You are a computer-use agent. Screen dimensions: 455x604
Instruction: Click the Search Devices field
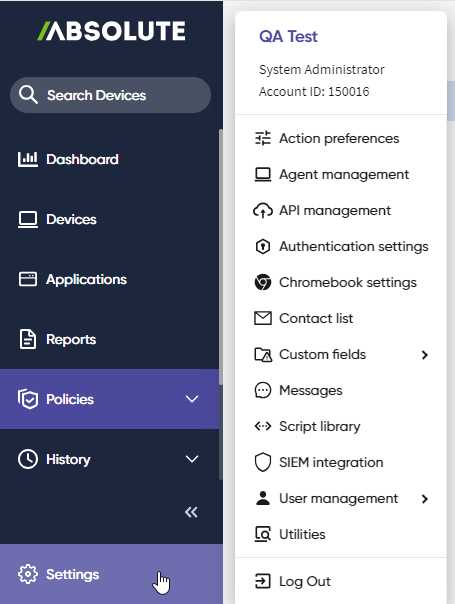tap(111, 95)
